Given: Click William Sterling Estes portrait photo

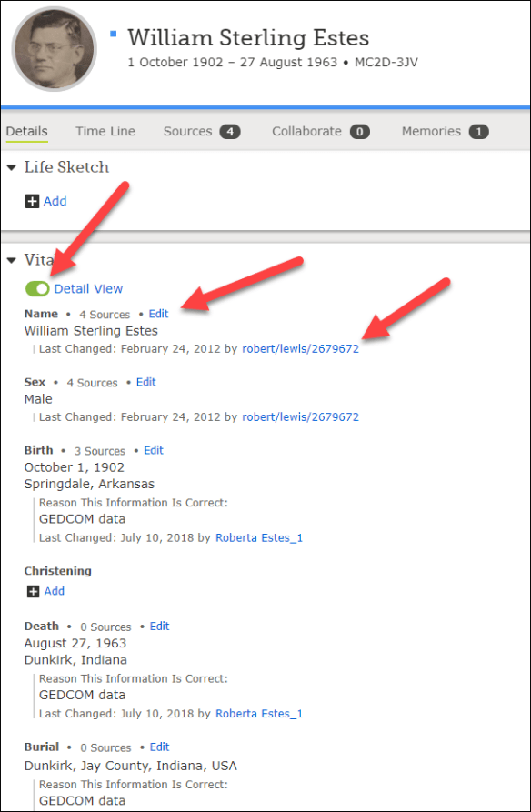Looking at the screenshot, I should (x=55, y=49).
